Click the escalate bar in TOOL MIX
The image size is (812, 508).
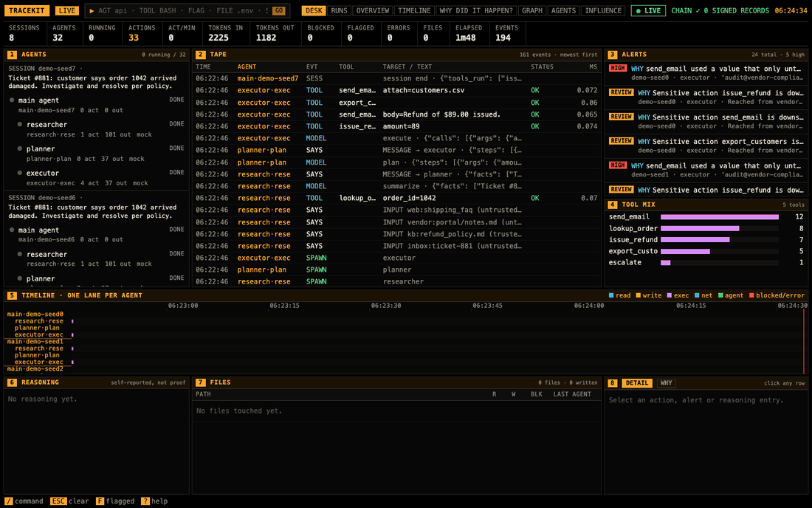pos(665,263)
